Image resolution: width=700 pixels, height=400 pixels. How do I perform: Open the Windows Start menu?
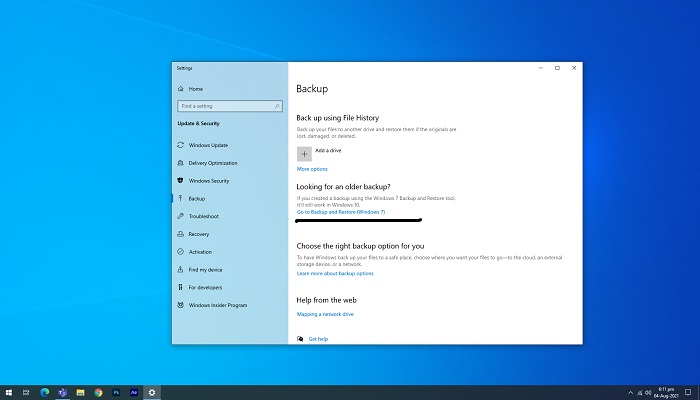coord(8,393)
